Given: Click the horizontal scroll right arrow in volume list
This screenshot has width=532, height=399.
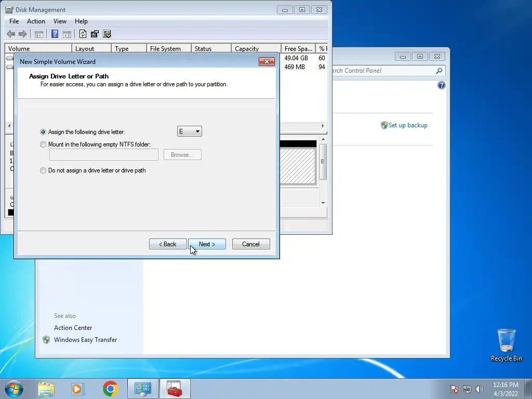Looking at the screenshot, I should point(323,126).
